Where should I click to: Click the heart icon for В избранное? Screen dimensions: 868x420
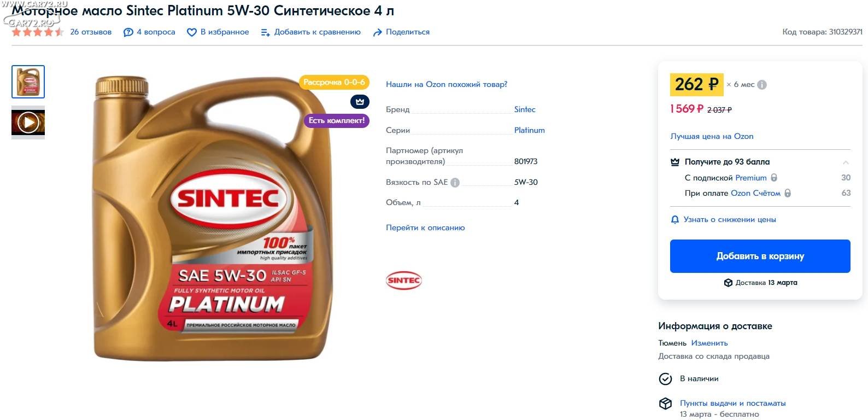(x=191, y=32)
